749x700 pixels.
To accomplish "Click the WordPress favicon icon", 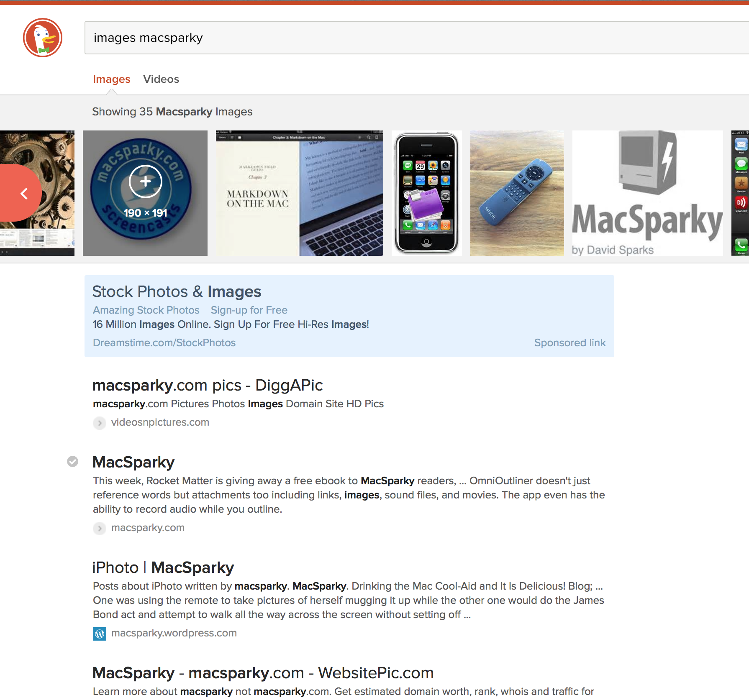I will 100,634.
